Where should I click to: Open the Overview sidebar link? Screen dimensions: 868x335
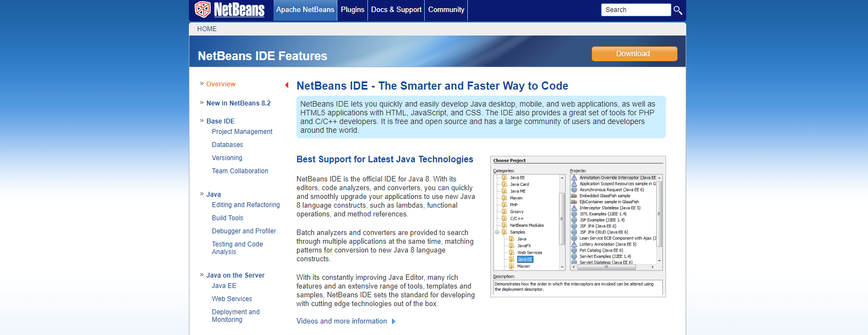221,84
